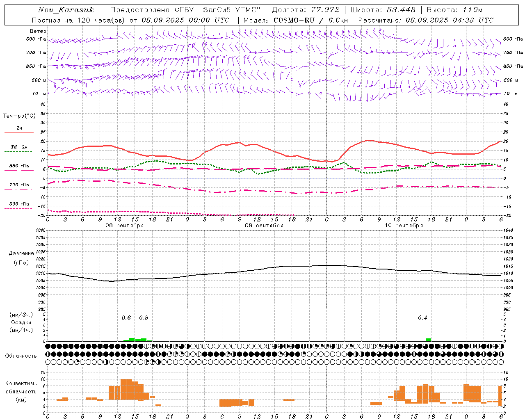Screen dimensions: 525x420
Task: Click the green precipitation bar below "0.4"
Action: (428, 340)
